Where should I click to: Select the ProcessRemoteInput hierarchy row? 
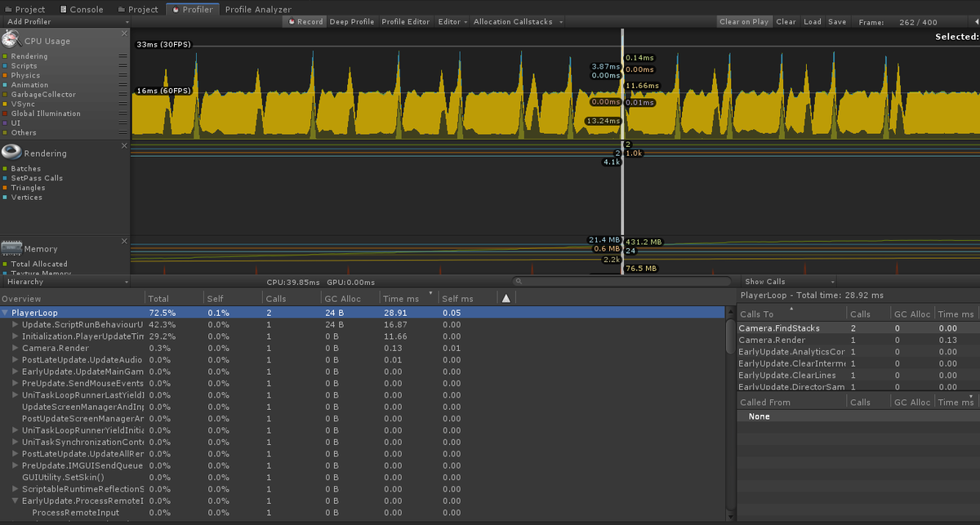[x=363, y=513]
